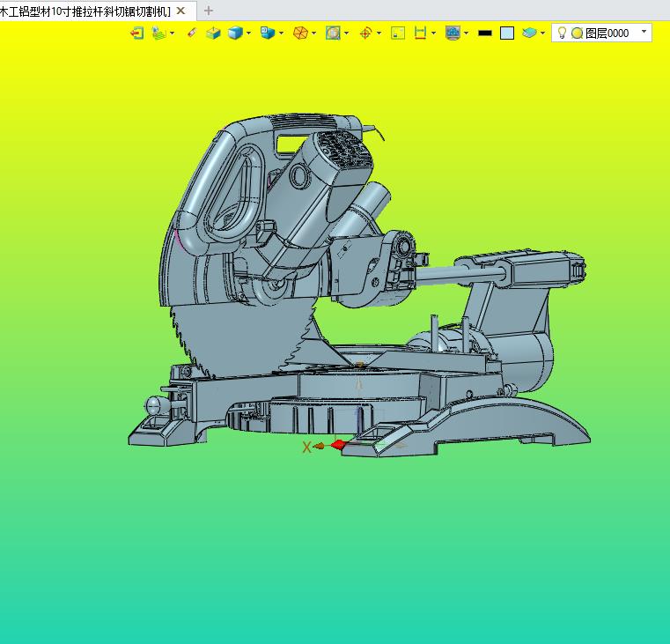Screen dimensions: 670x644
Task: Click the exit icon with red arrow
Action: tap(137, 33)
